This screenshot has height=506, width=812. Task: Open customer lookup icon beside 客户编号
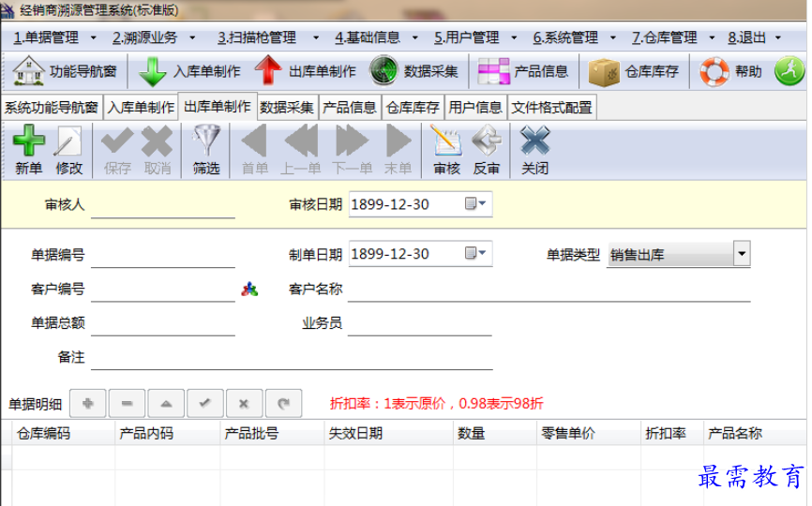(x=249, y=290)
